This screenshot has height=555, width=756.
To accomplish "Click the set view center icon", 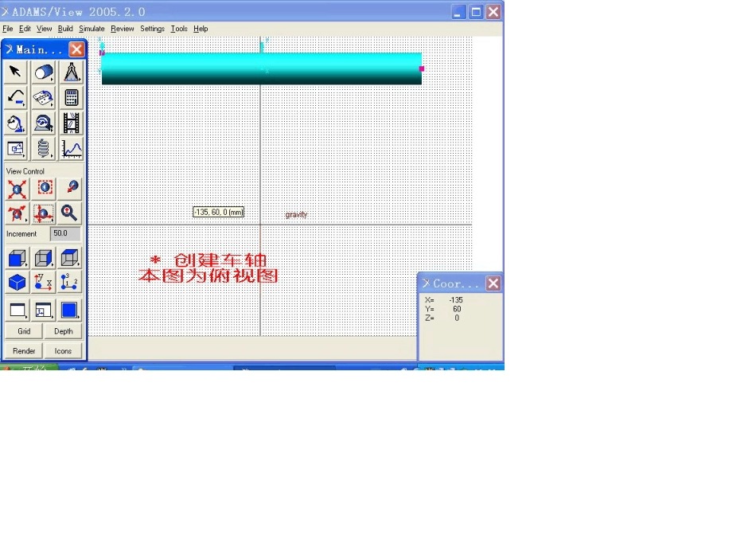I will (70, 188).
